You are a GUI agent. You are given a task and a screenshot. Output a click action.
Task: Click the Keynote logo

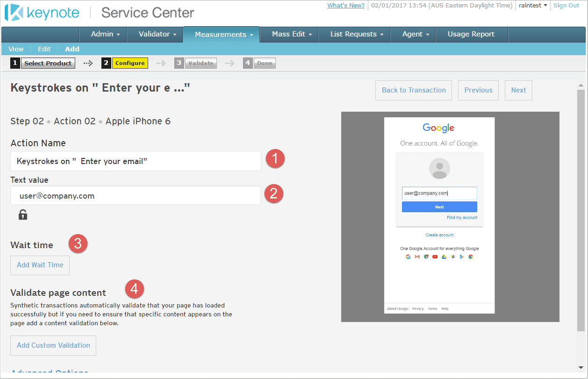[x=42, y=13]
